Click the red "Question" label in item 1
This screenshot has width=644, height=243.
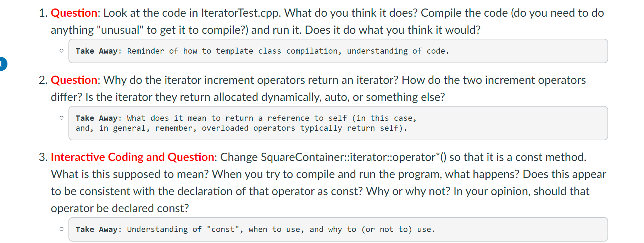[x=74, y=13]
